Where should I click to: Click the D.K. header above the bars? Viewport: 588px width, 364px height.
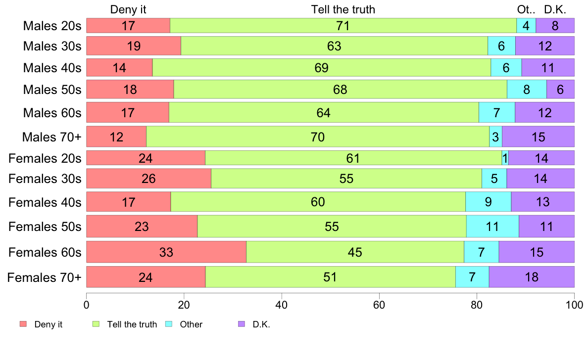[x=555, y=9]
